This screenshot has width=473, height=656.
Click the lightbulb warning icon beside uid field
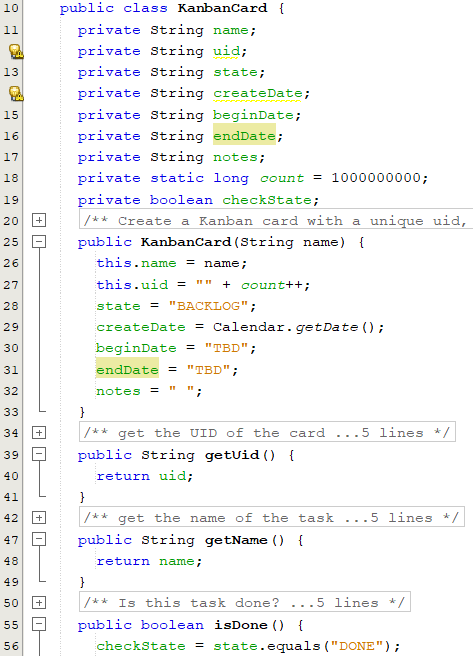pyautogui.click(x=16, y=51)
